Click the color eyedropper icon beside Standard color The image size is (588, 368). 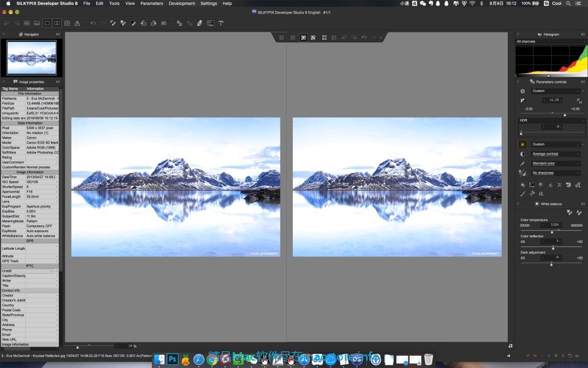522,163
